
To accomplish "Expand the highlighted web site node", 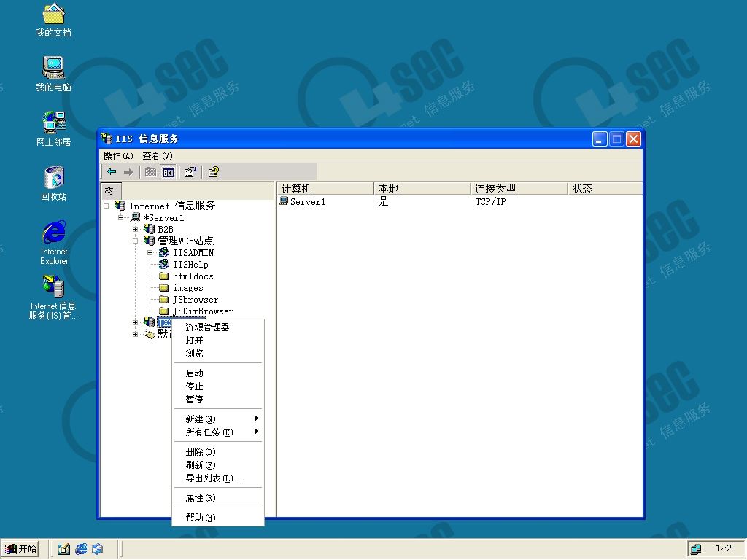I will (x=135, y=322).
